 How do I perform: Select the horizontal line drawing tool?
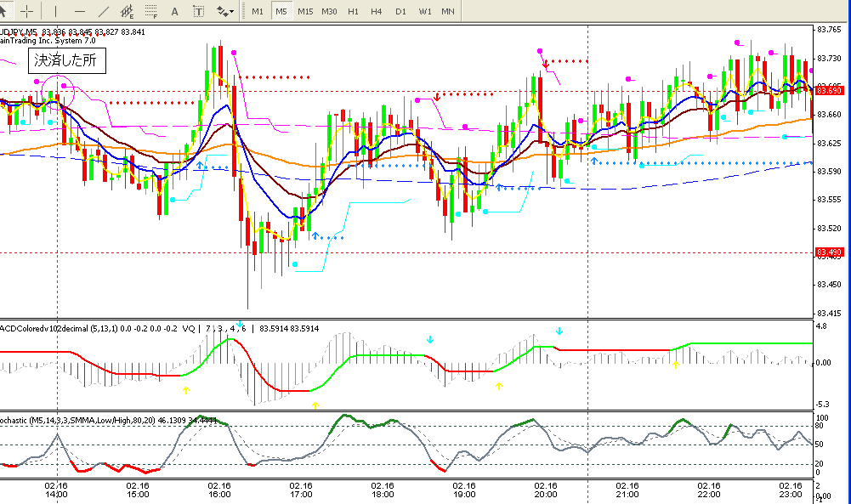pyautogui.click(x=80, y=11)
